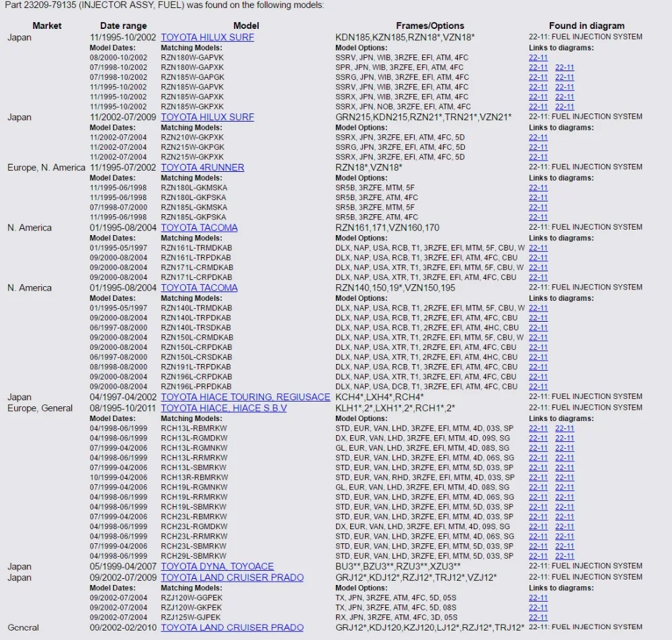Click the Found in diagram column header
The width and height of the screenshot is (672, 640).
pyautogui.click(x=587, y=26)
